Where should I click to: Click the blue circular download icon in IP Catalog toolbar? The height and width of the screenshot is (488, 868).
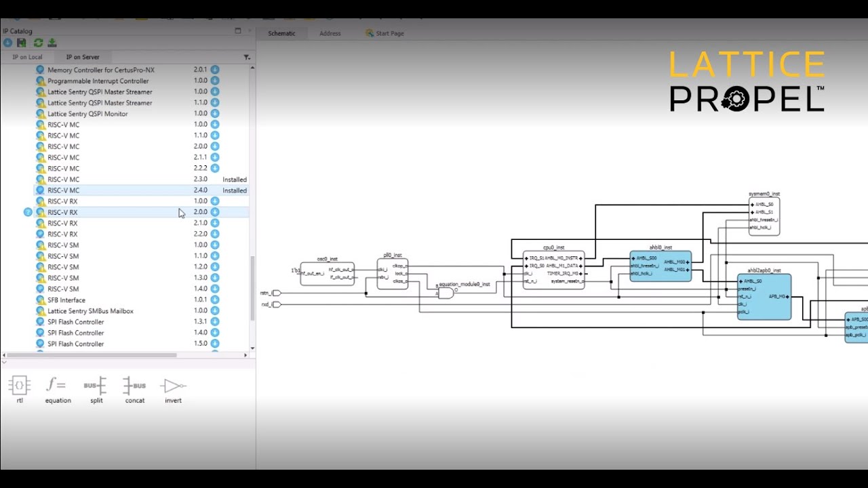(7, 43)
